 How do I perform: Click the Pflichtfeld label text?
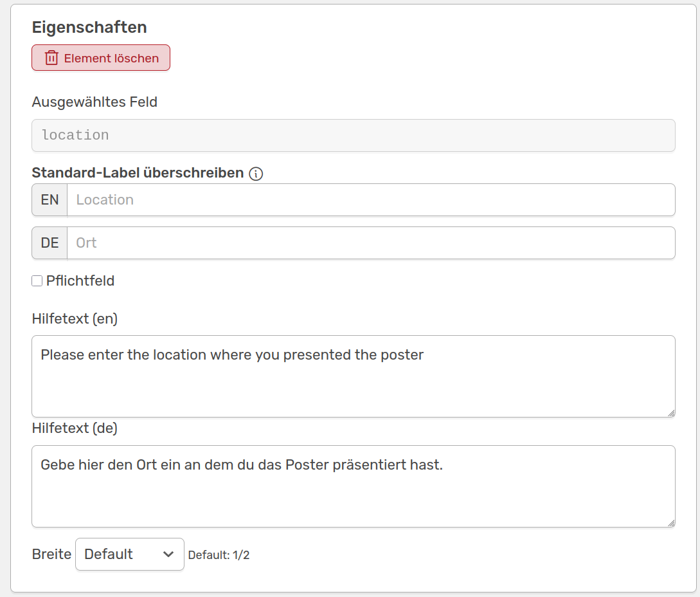tap(80, 281)
